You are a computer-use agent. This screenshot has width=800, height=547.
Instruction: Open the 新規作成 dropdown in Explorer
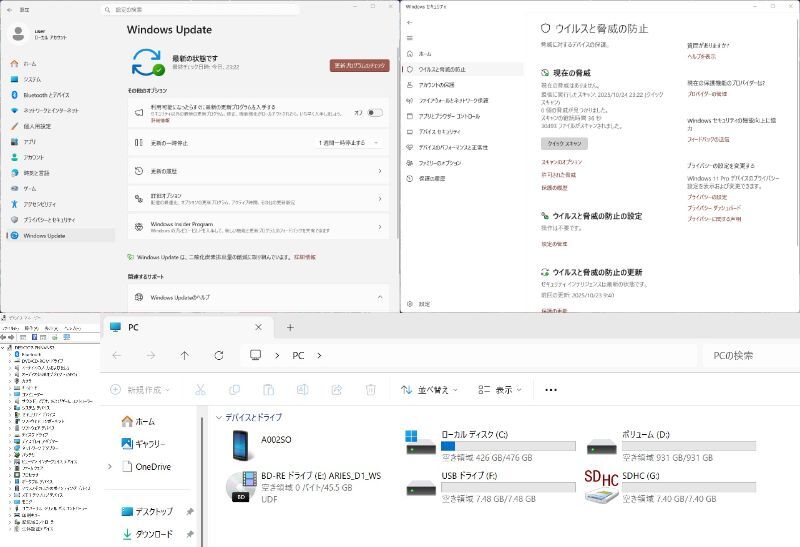point(140,390)
